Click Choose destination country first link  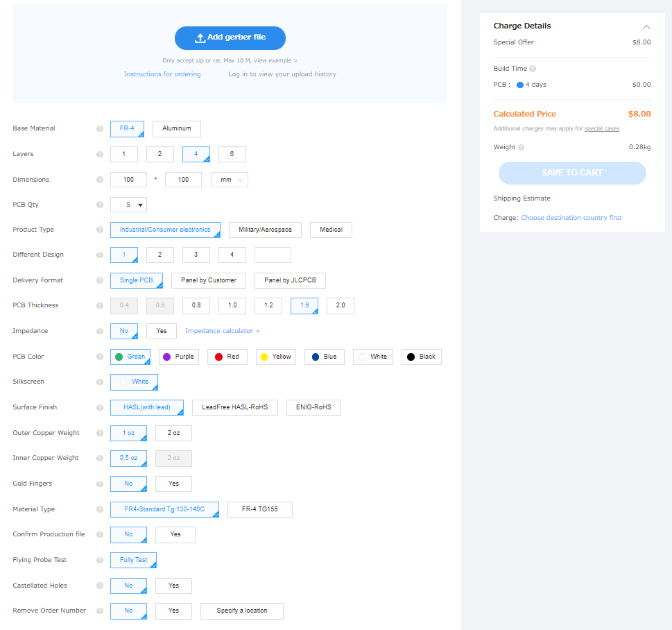pos(571,218)
